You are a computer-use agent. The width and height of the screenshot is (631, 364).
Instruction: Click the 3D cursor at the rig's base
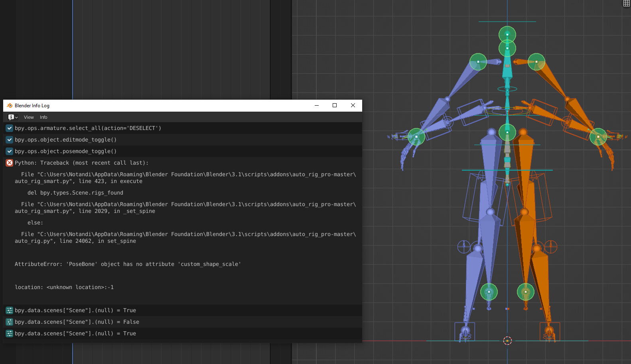point(507,340)
